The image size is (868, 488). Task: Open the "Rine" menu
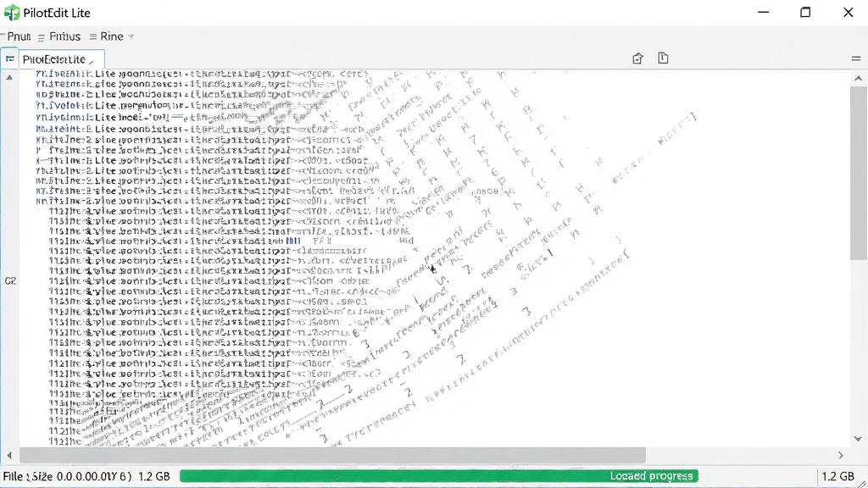(111, 36)
